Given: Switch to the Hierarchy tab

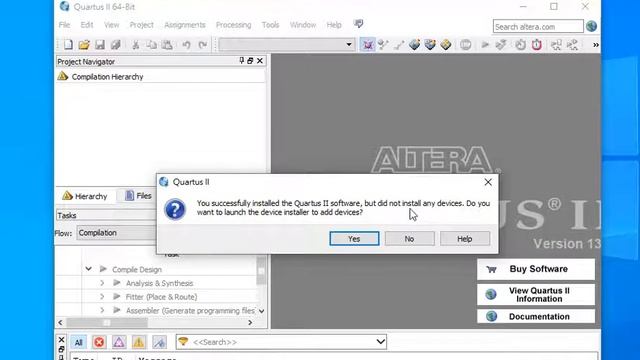Looking at the screenshot, I should tap(85, 196).
